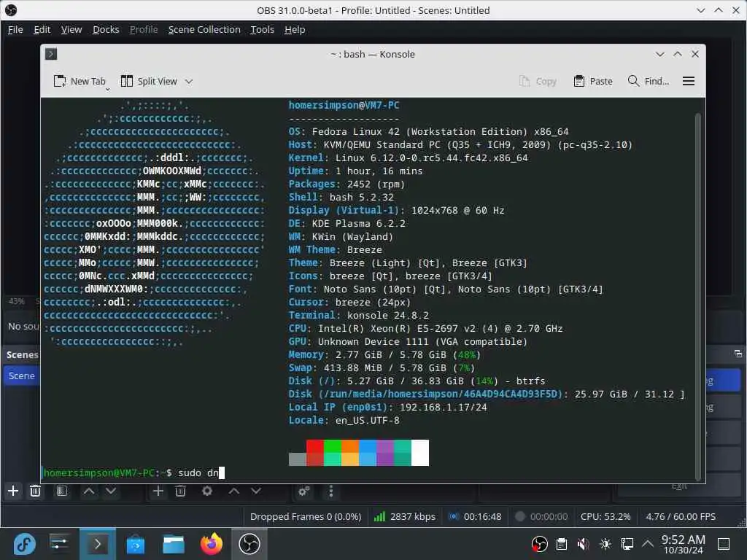This screenshot has width=747, height=560.
Task: Open the OBS Edit menu
Action: pos(42,29)
